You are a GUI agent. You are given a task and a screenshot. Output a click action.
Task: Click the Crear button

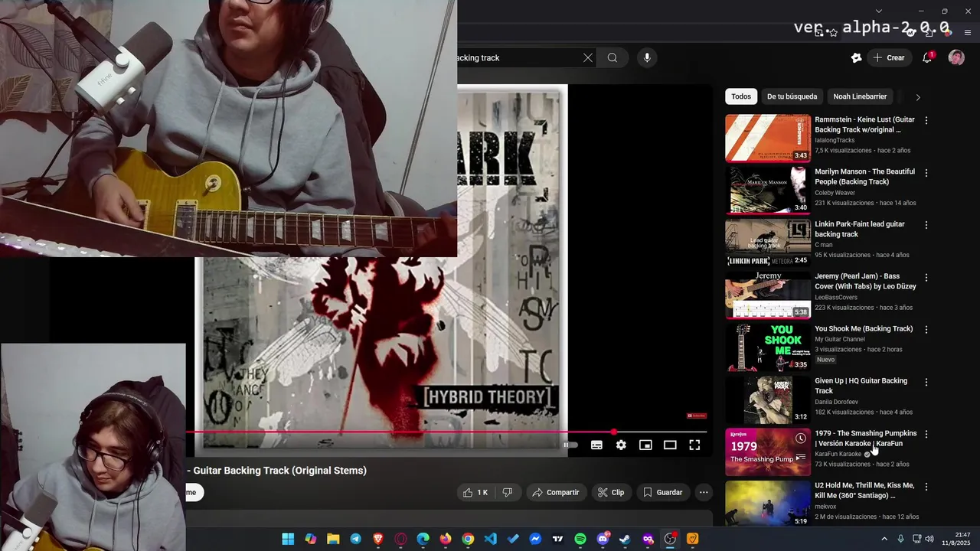click(889, 57)
